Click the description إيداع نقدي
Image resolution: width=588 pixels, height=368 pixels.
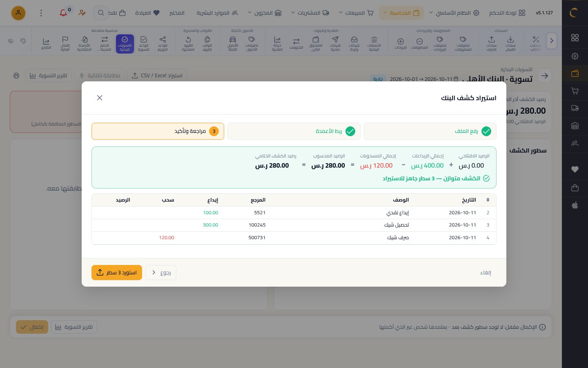click(x=398, y=213)
